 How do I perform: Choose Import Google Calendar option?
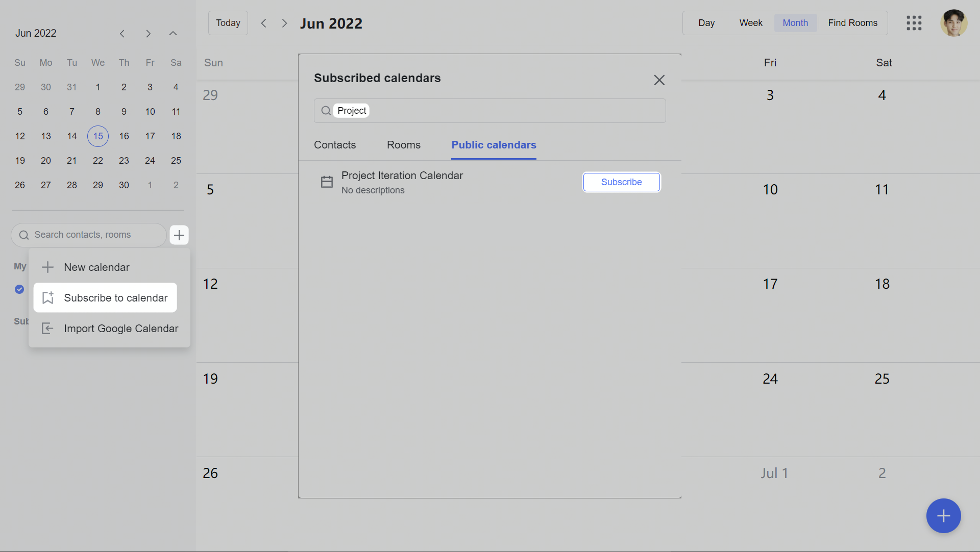[121, 329]
